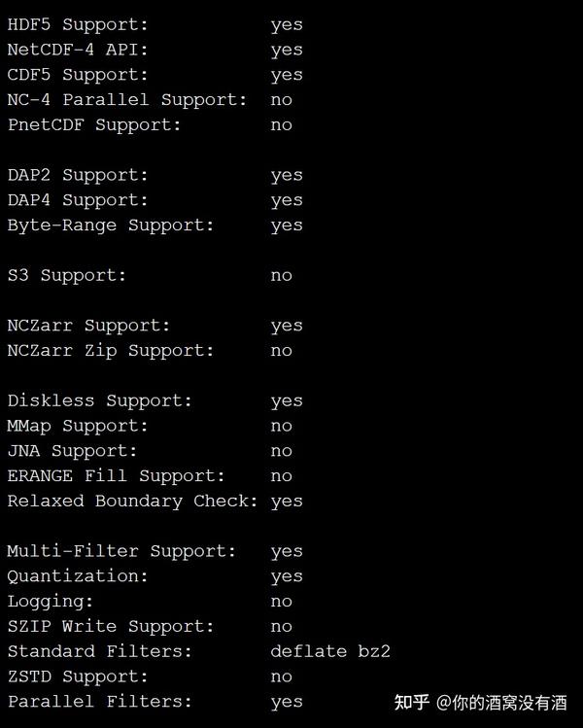Click the MMap Support text

pyautogui.click(x=78, y=426)
